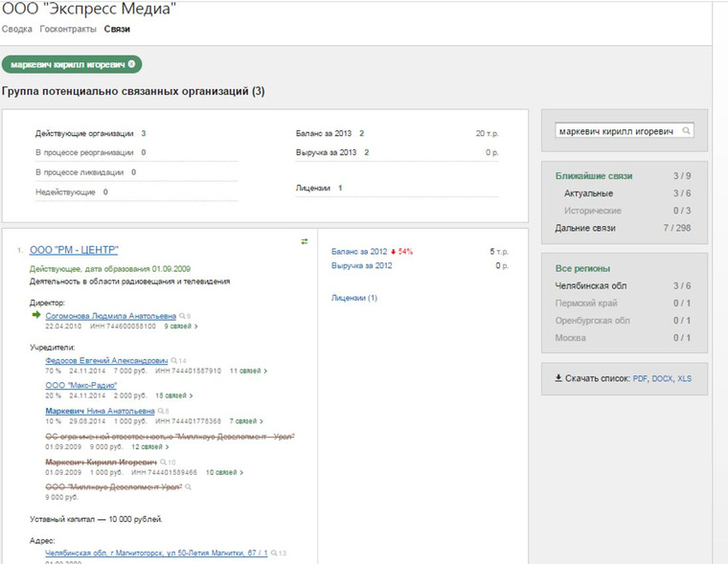Viewport: 728px width, 564px height.
Task: Remove the маркевич кирилл игоревич filter tag
Action: [132, 64]
